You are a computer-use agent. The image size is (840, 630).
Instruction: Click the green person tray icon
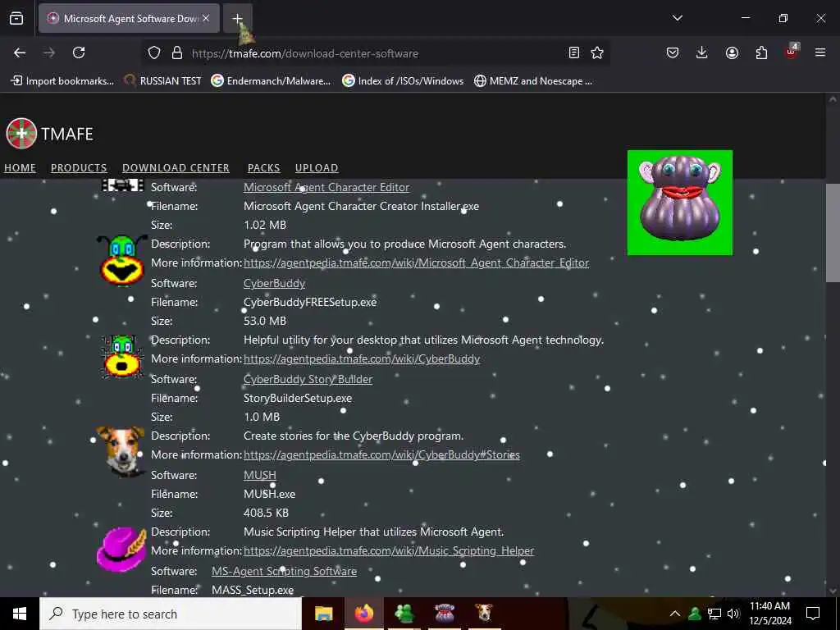click(695, 614)
